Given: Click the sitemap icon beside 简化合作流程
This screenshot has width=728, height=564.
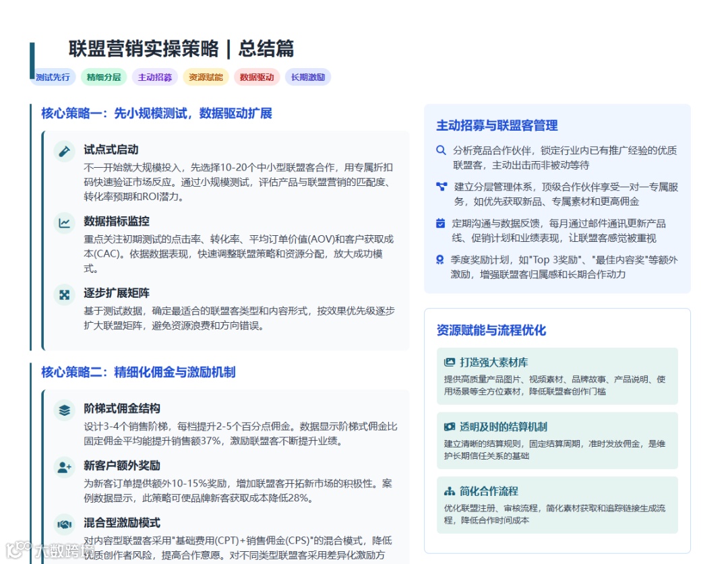Looking at the screenshot, I should 450,491.
